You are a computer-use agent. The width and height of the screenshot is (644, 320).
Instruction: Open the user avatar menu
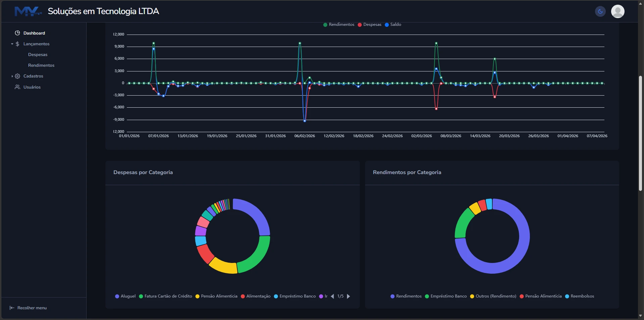pos(617,11)
